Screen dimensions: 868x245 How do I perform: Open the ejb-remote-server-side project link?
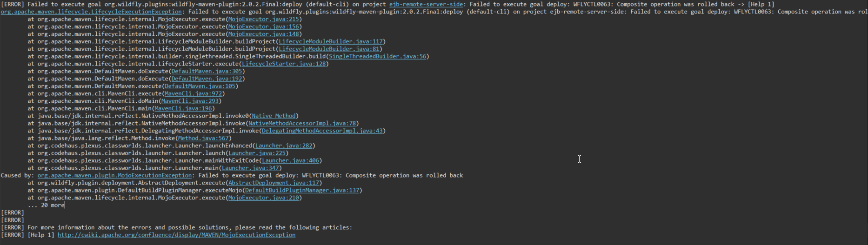(x=426, y=4)
